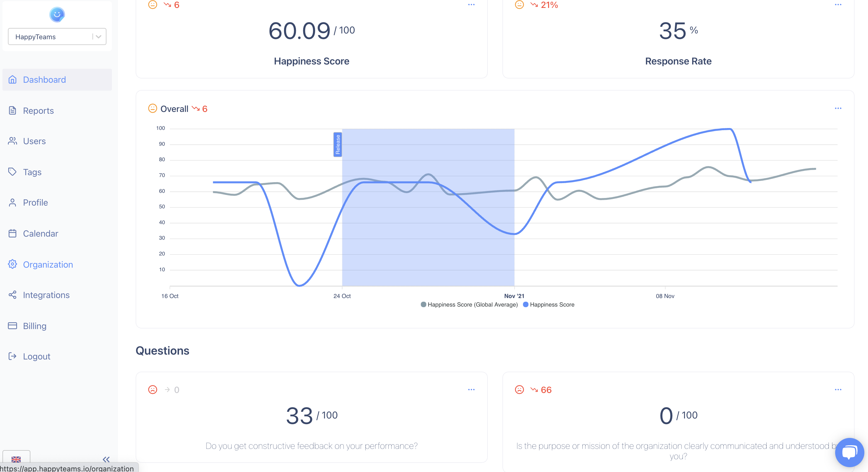Image resolution: width=868 pixels, height=472 pixels.
Task: Open the Integrations page
Action: 46,295
